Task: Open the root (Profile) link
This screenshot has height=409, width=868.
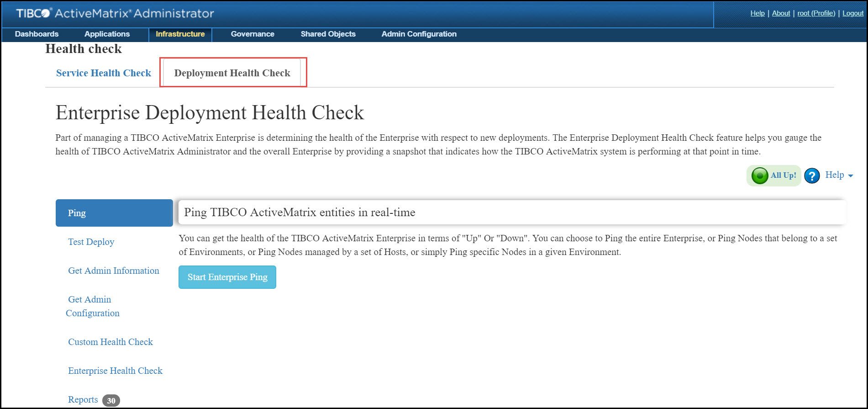Action: [816, 13]
